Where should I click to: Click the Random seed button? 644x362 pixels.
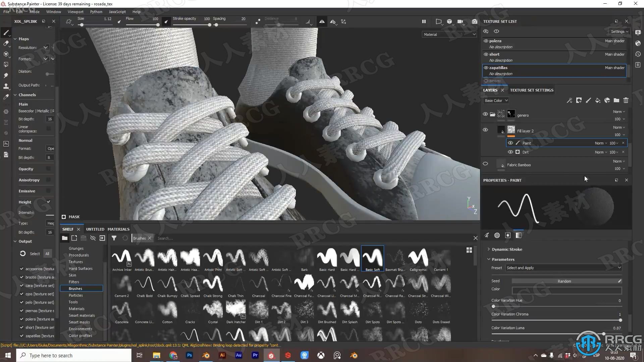564,281
